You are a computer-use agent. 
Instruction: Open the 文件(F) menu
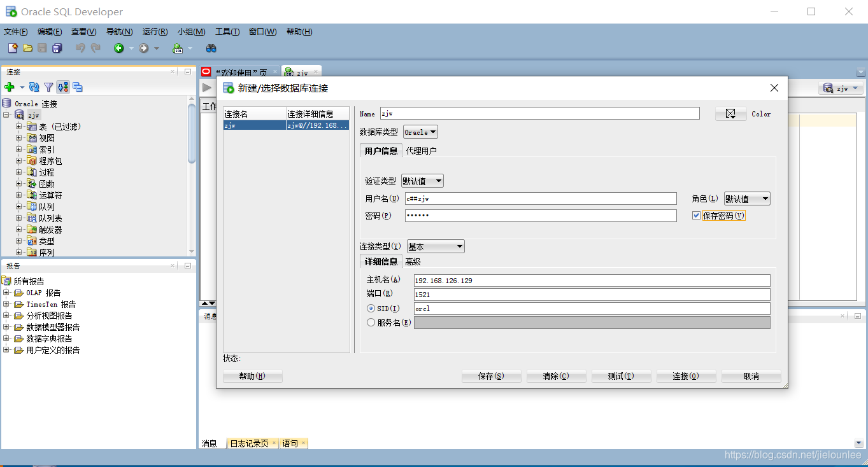16,32
